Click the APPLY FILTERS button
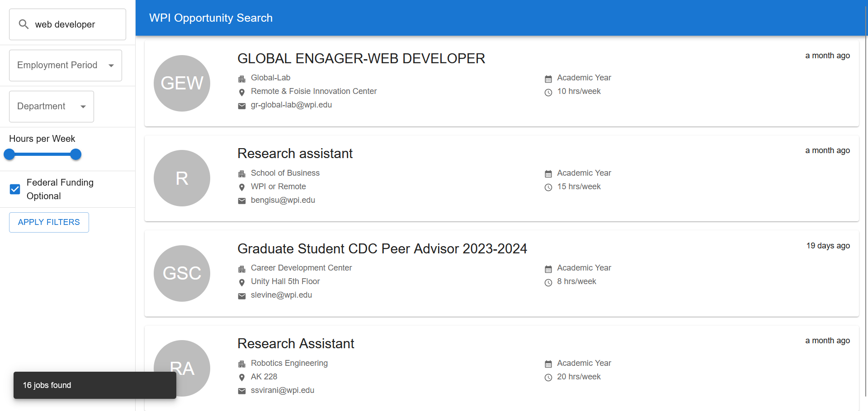The height and width of the screenshot is (411, 868). click(x=48, y=222)
